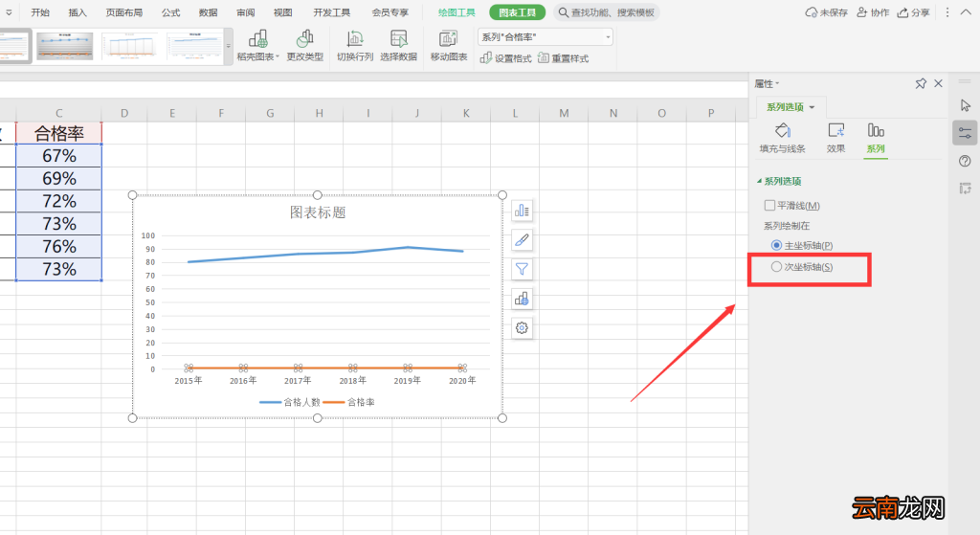Select column header M
The image size is (980, 535).
pyautogui.click(x=565, y=113)
